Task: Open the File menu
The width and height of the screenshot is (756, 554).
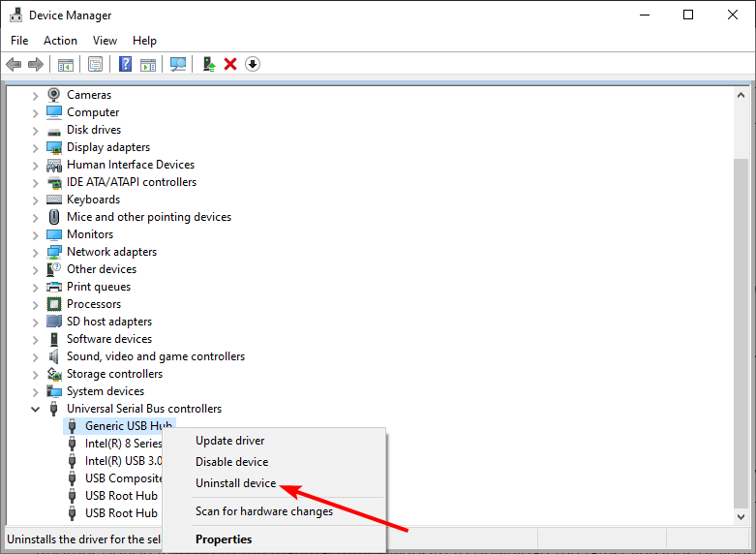Action: (x=19, y=41)
